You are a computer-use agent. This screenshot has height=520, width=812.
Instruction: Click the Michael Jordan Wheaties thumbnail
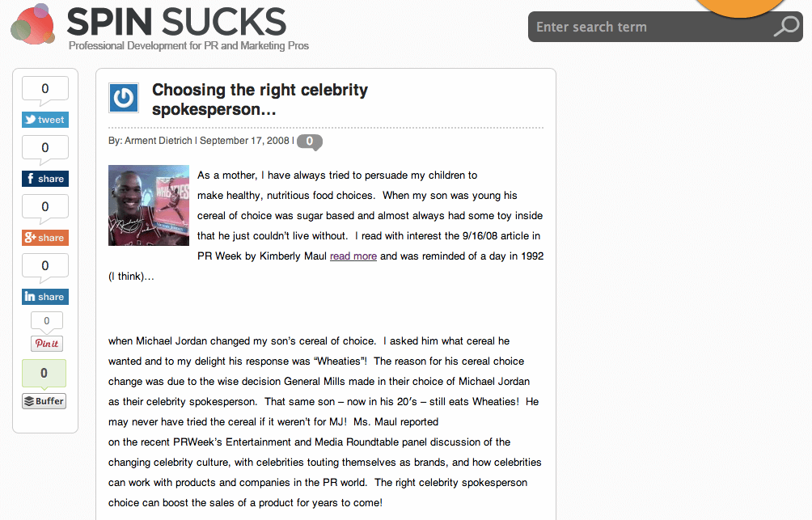(x=149, y=205)
